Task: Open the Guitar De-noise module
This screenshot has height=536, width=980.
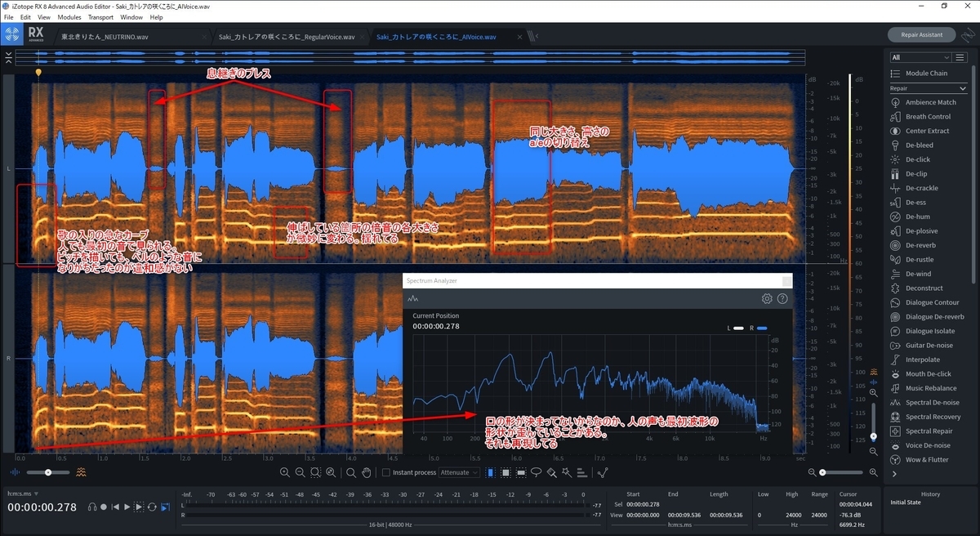Action: point(920,346)
